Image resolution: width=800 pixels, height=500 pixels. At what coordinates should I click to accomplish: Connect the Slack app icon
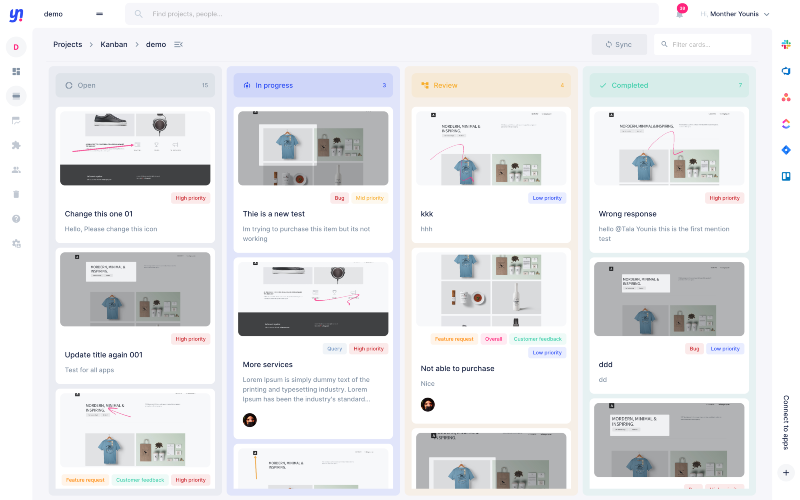click(x=786, y=44)
